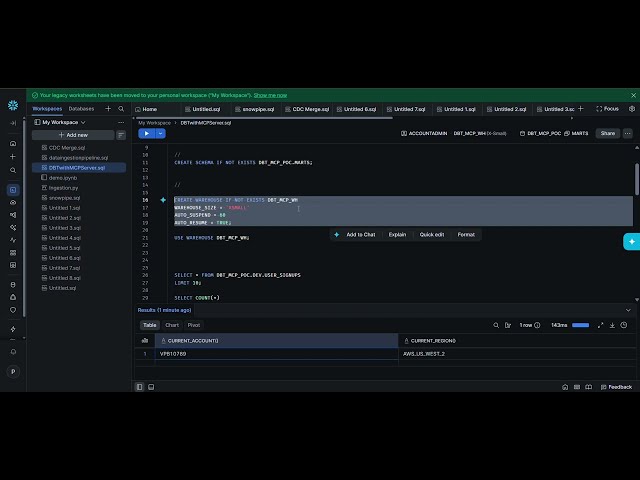Open the database cylinder icon in navigation rail
640x480 pixels.
point(13,284)
